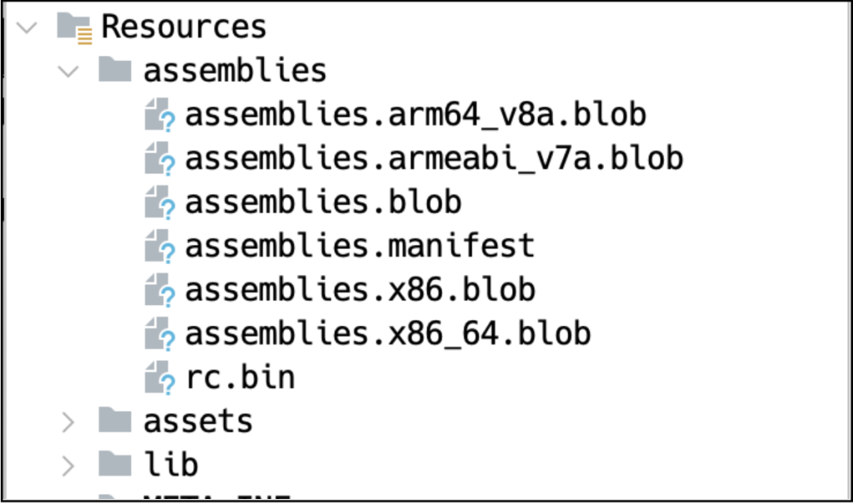Screen dimensions: 853x504
Task: Select the assemblies.arm64_v8a.blob file label
Action: click(415, 115)
